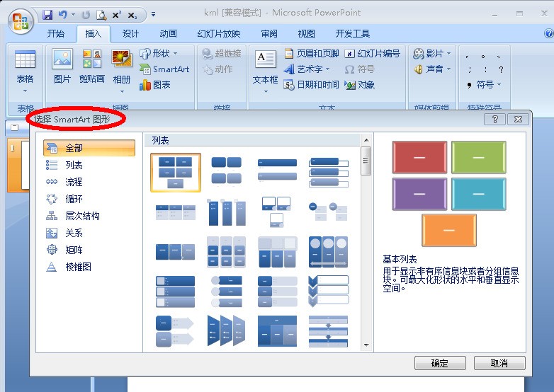Confirm with the 确定 button
The width and height of the screenshot is (554, 392).
coord(440,363)
